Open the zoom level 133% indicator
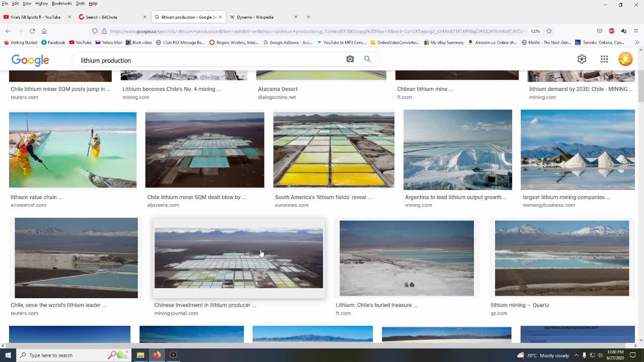Viewport: 644px width, 362px height. pos(535,31)
